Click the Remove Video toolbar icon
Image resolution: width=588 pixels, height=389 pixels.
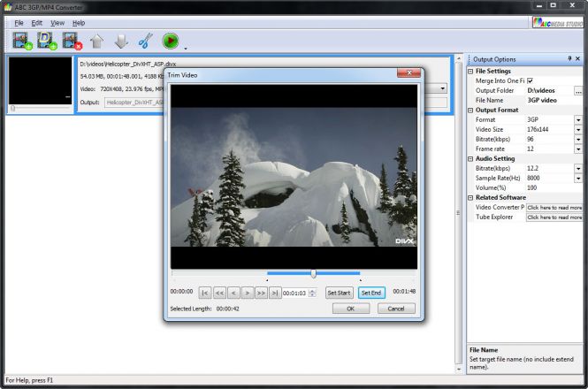coord(71,40)
